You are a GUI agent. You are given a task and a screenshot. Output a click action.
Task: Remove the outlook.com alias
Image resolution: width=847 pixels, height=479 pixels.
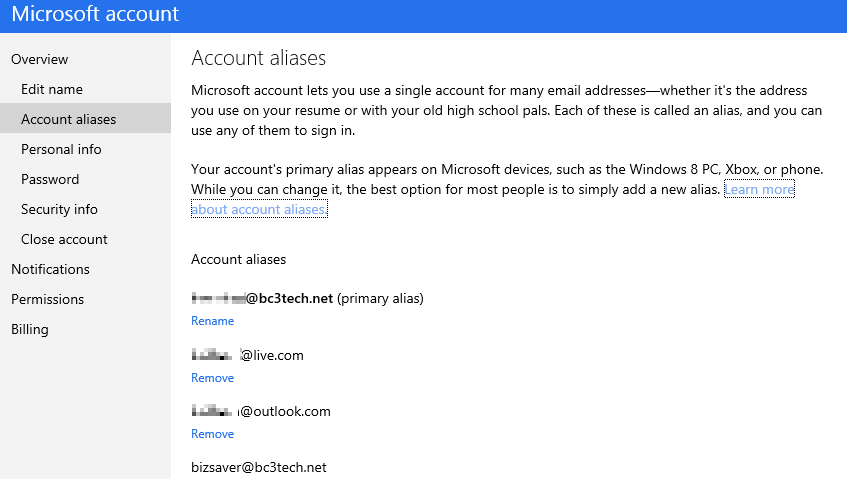212,434
